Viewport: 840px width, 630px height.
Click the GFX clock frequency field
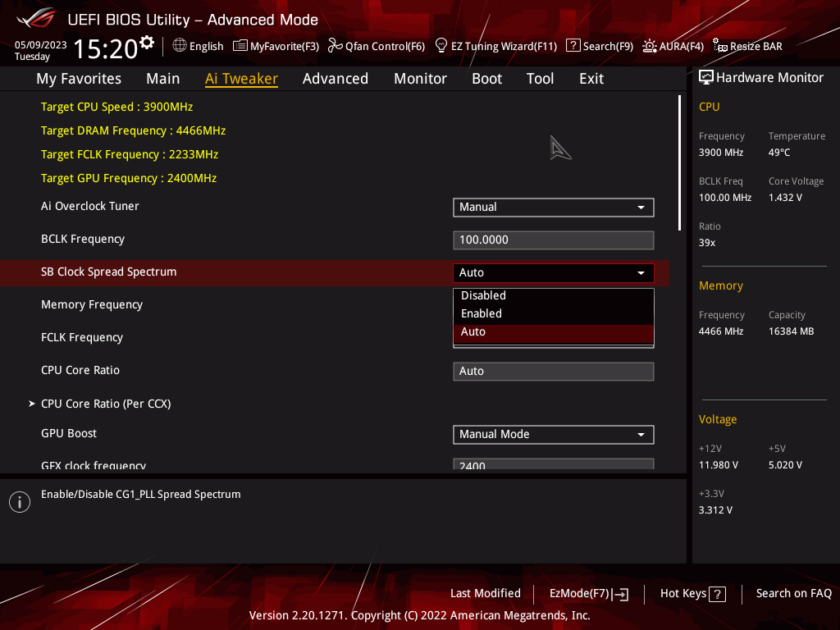pos(554,464)
